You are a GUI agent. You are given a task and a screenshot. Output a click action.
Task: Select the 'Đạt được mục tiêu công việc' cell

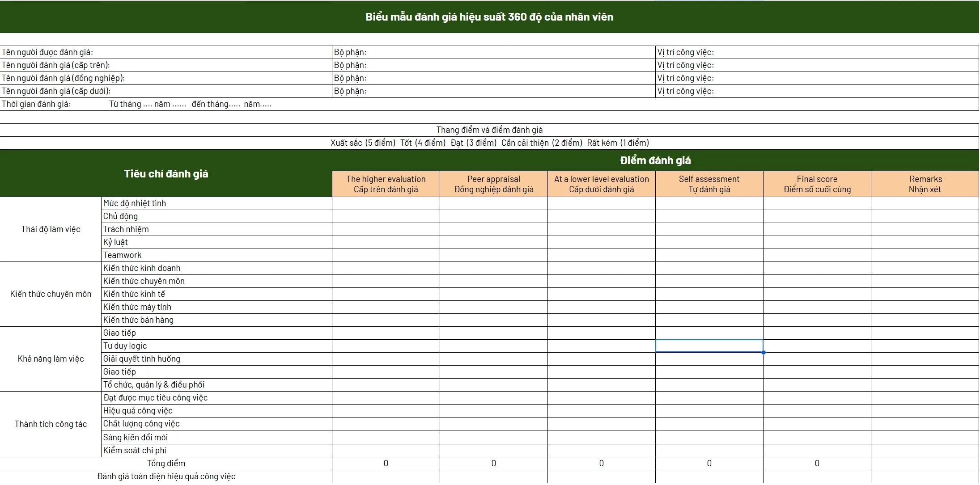pos(217,398)
